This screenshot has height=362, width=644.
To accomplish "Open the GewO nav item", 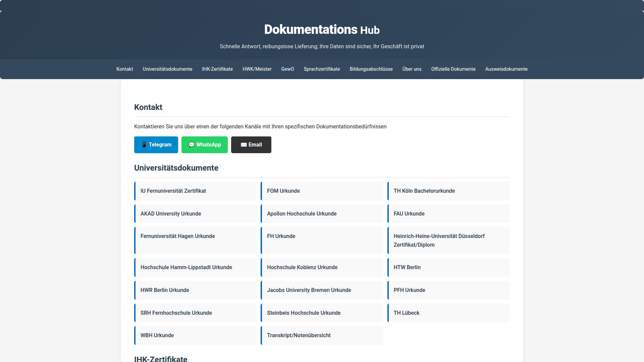I will (x=287, y=69).
